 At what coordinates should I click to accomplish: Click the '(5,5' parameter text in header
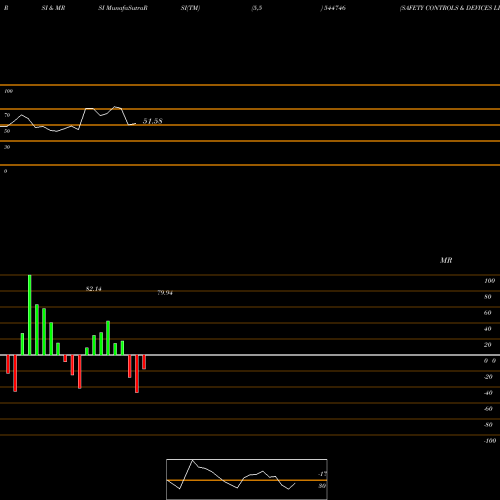(257, 8)
